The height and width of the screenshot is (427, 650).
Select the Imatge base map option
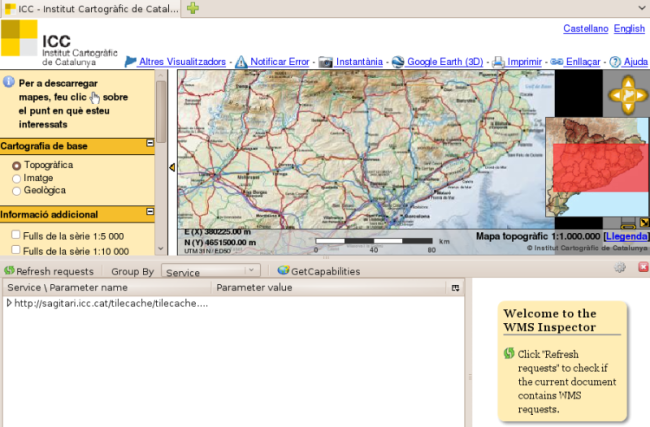click(17, 178)
